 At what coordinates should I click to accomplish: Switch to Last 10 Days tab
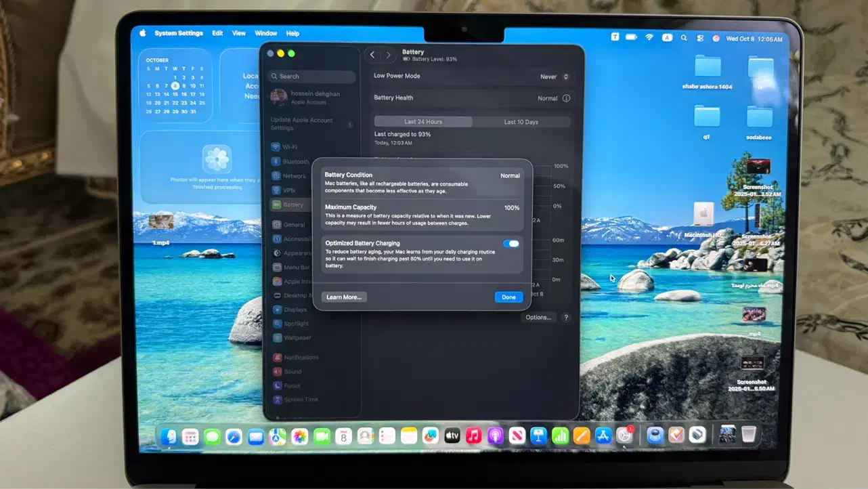pyautogui.click(x=521, y=122)
